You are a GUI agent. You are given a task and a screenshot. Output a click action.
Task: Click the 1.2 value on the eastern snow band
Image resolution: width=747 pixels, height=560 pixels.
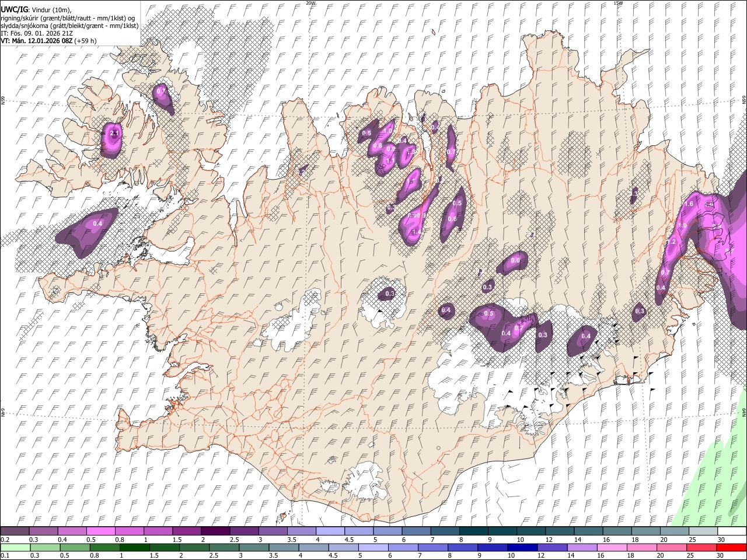[672, 242]
